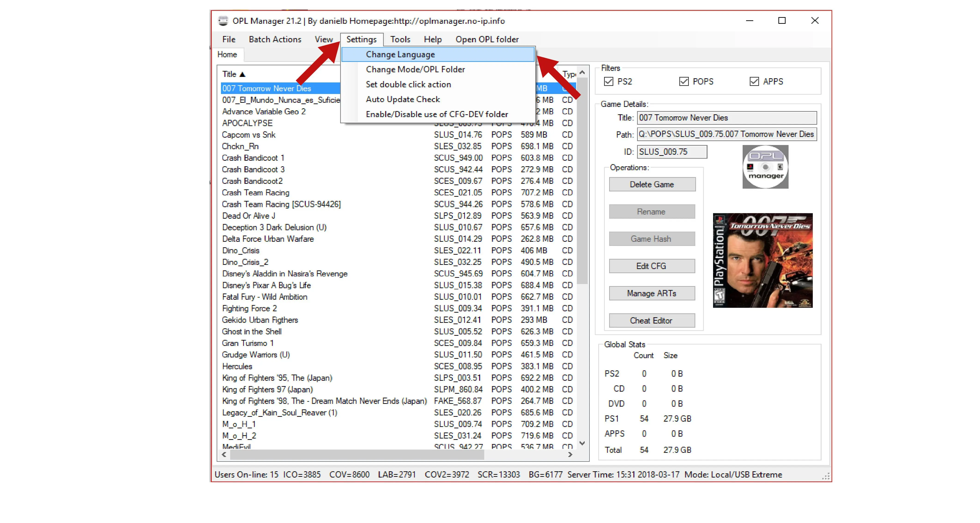Toggle the APPS filter checkbox
Screen dimensions: 980x523
pyautogui.click(x=754, y=82)
